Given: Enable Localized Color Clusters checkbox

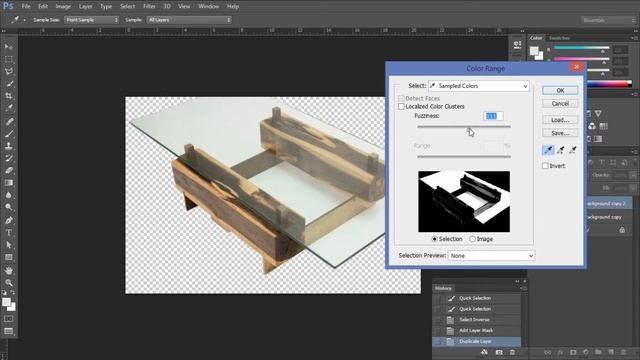Looking at the screenshot, I should 401,107.
